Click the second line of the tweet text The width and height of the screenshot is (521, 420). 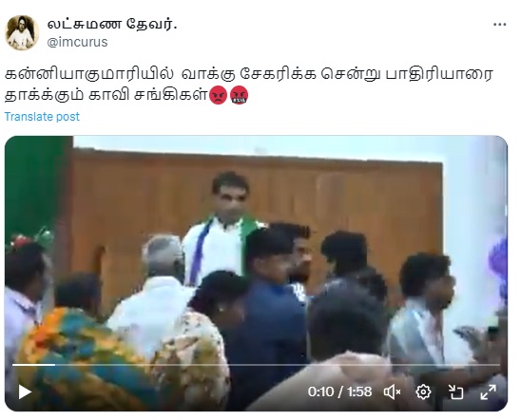(106, 95)
